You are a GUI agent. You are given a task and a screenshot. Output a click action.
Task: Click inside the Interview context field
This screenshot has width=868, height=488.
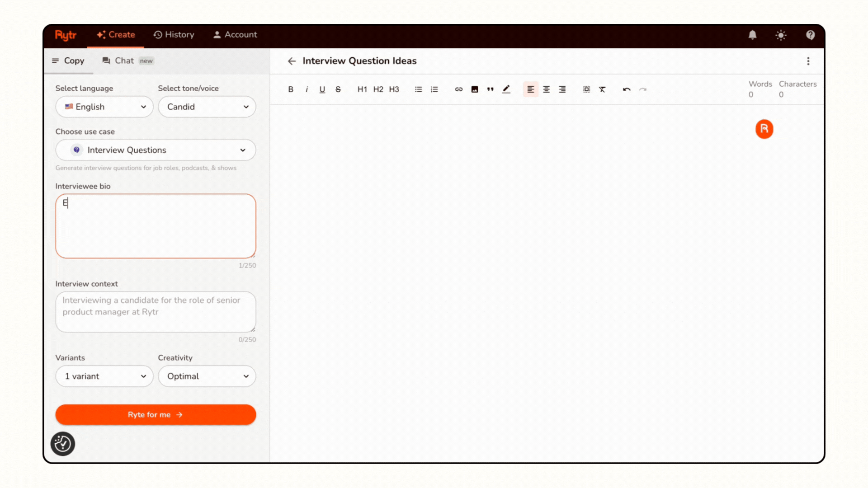pyautogui.click(x=155, y=312)
